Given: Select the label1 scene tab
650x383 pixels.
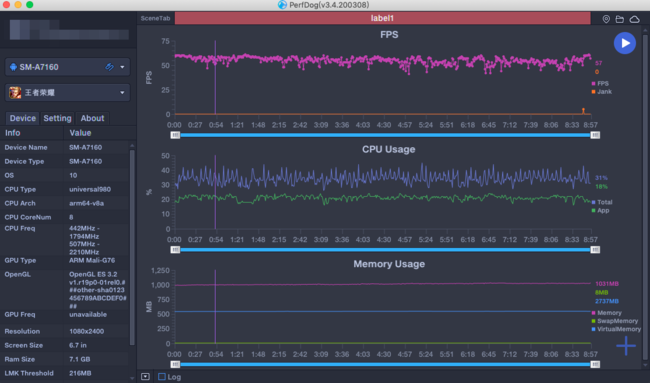Looking at the screenshot, I should pos(382,18).
